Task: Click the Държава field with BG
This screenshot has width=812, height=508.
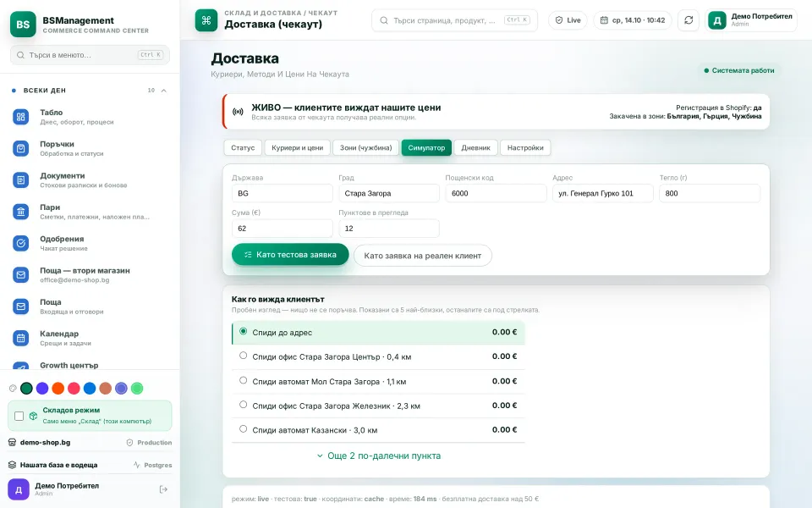Action: pyautogui.click(x=283, y=193)
